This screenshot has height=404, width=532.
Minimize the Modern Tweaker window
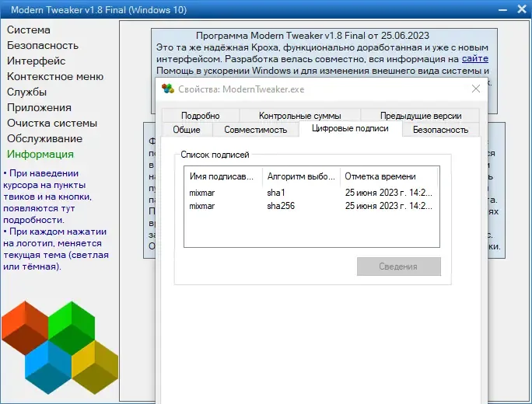click(x=502, y=9)
